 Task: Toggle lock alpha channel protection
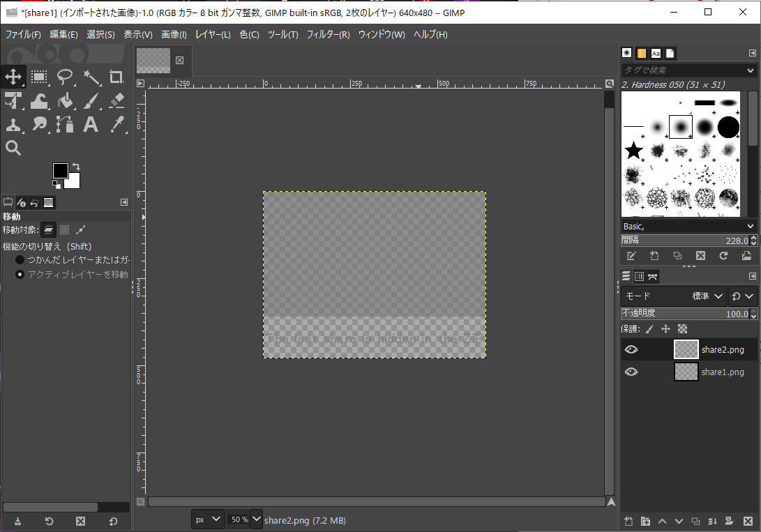click(682, 329)
